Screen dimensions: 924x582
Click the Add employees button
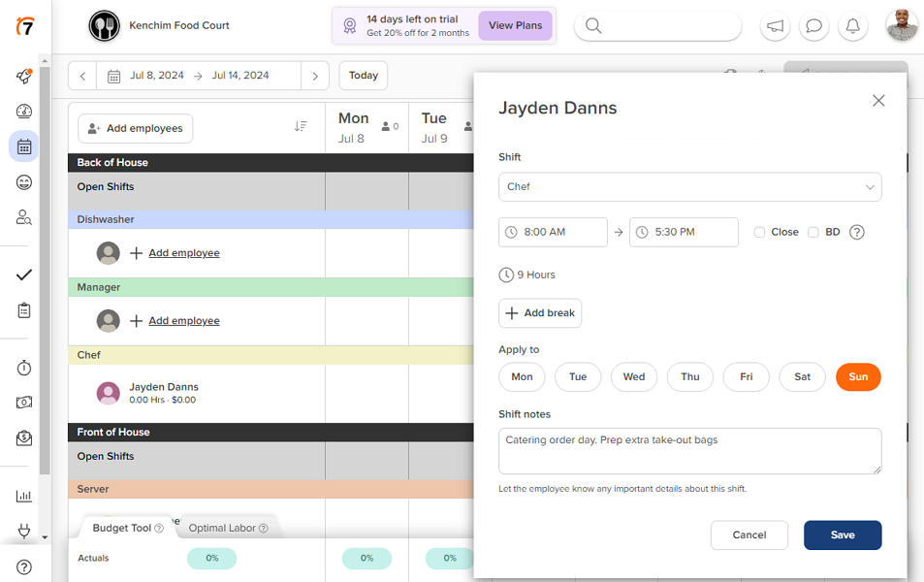pyautogui.click(x=136, y=129)
